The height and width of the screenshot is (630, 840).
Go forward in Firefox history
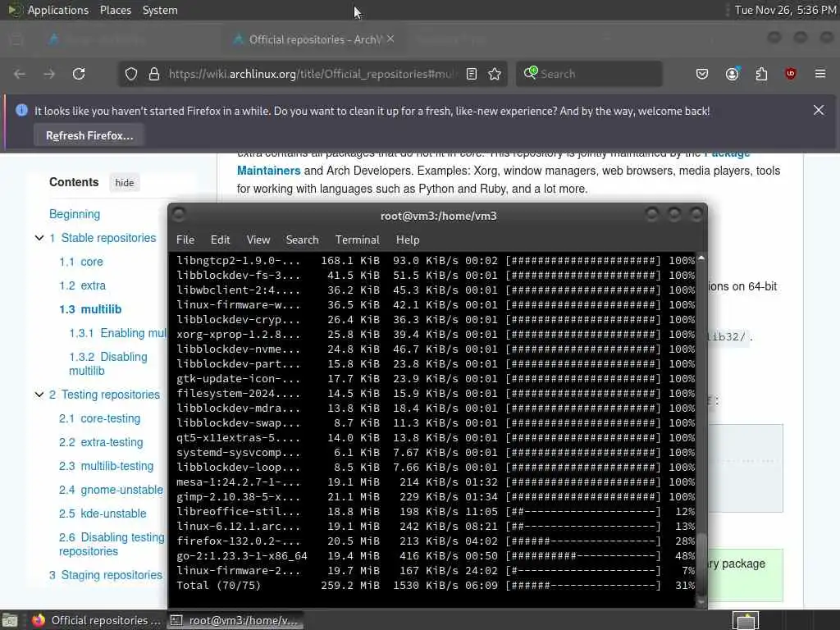coord(49,74)
